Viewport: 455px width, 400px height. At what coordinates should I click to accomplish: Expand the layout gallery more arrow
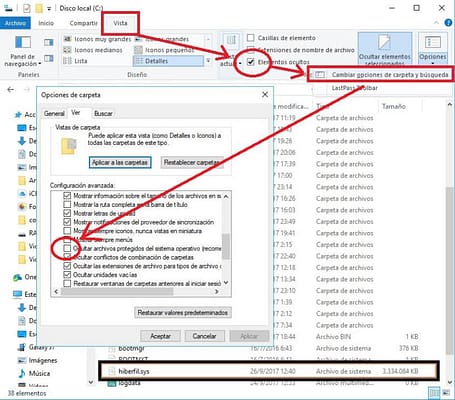208,61
